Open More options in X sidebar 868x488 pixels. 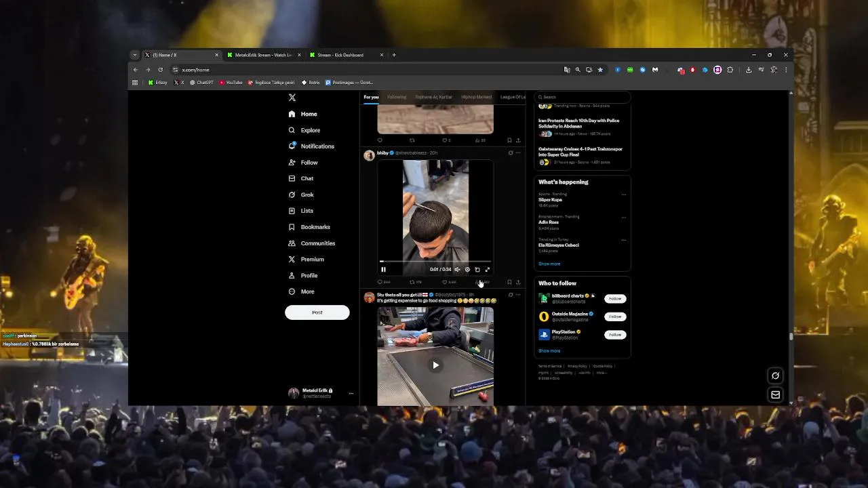coord(301,291)
